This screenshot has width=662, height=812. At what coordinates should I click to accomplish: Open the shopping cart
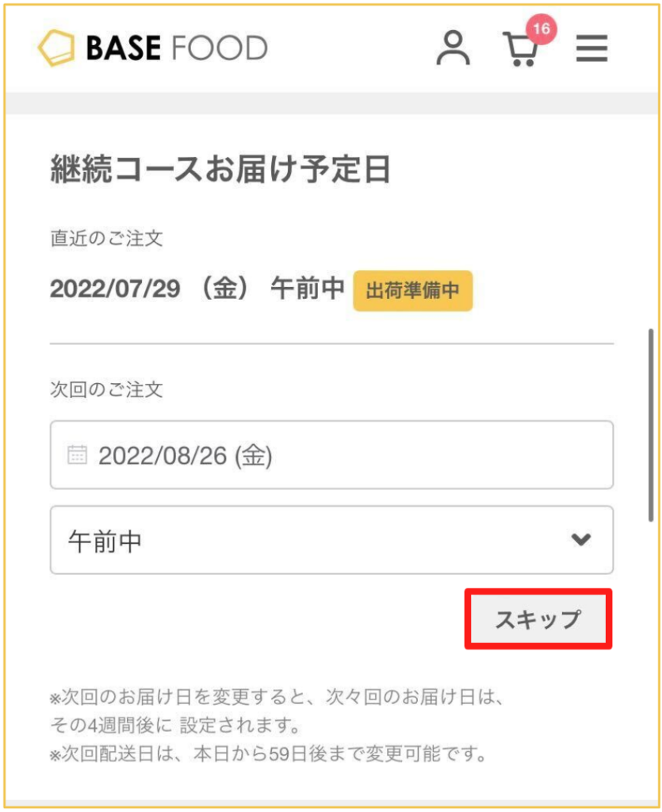tap(520, 50)
